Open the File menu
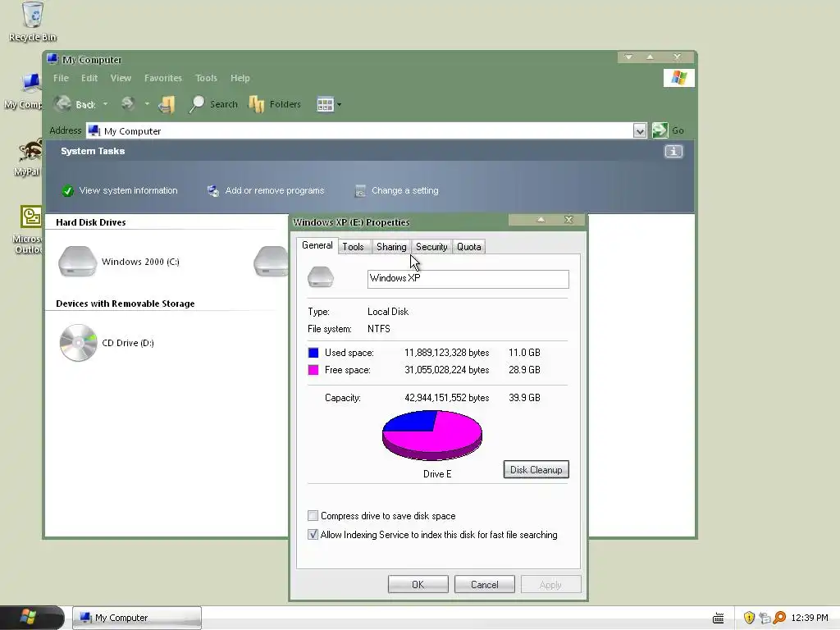840x630 pixels. point(61,78)
